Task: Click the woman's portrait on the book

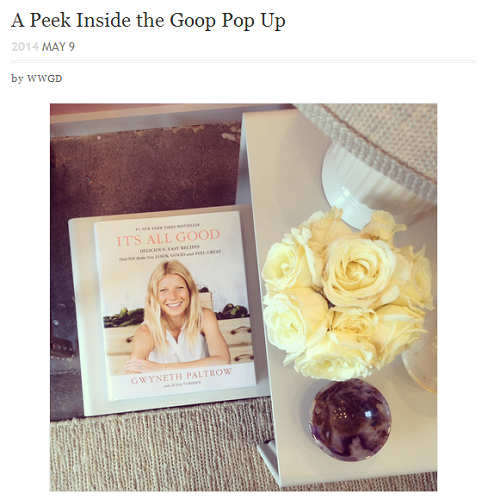Action: pyautogui.click(x=175, y=313)
